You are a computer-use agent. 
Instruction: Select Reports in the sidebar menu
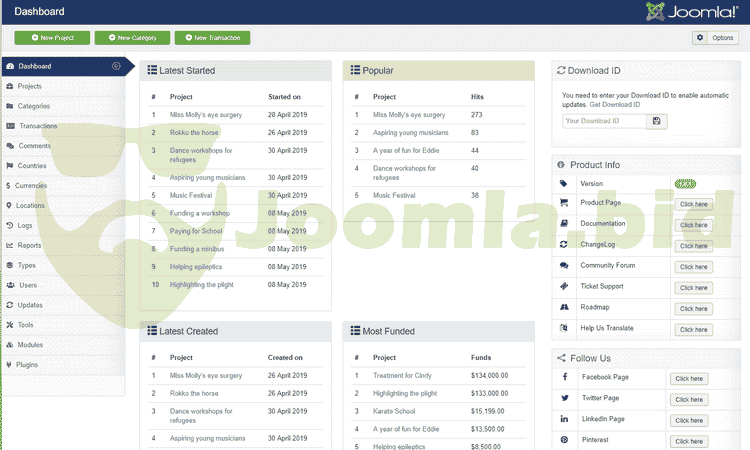(29, 245)
